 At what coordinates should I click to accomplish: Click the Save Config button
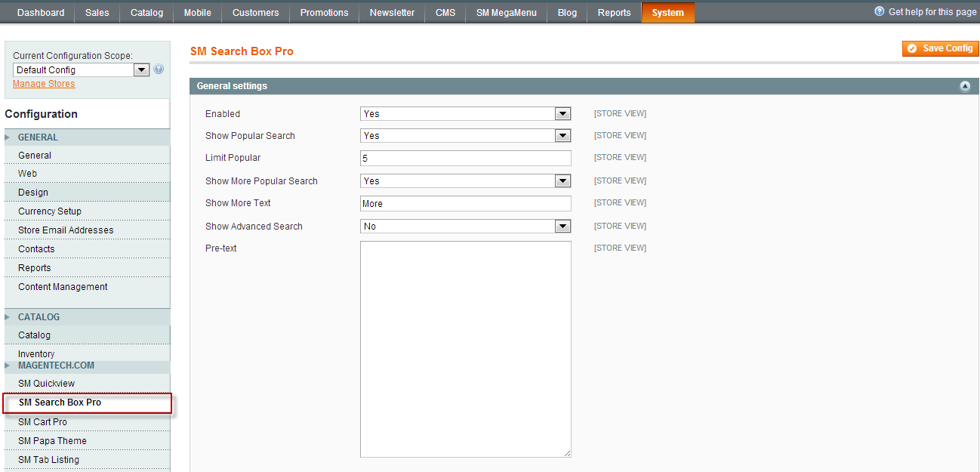point(940,48)
